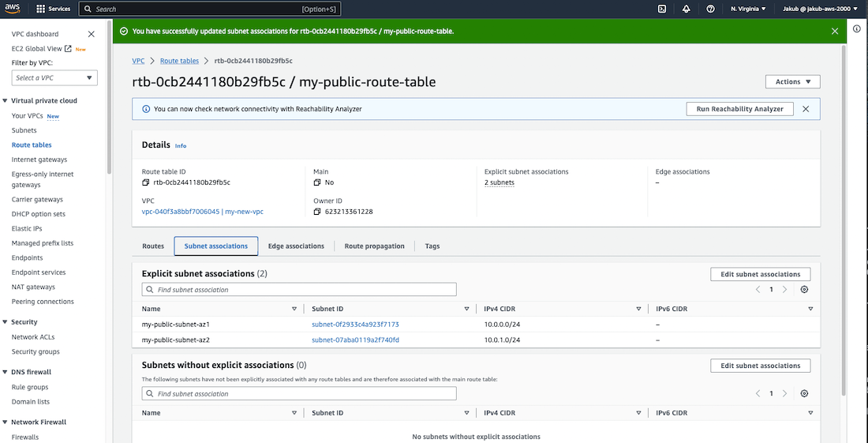This screenshot has width=868, height=443.
Task: Open the Actions dropdown
Action: tap(792, 81)
